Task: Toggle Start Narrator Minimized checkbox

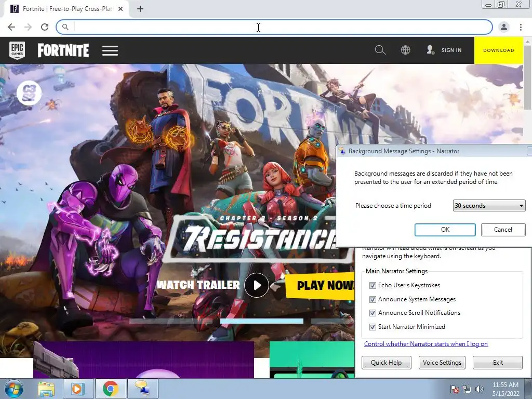Action: click(373, 327)
